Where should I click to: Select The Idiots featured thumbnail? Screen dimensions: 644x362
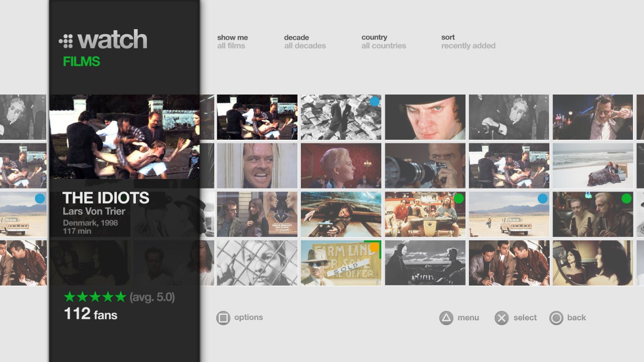click(124, 136)
